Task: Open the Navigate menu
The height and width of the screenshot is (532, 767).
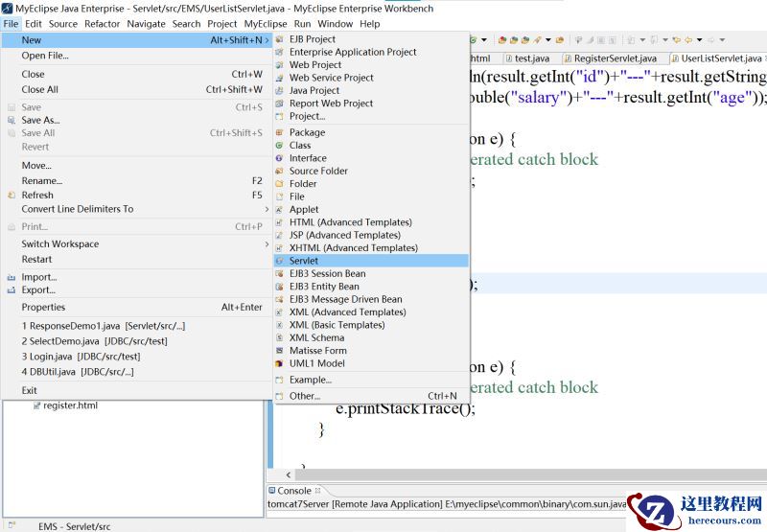Action: pyautogui.click(x=146, y=23)
